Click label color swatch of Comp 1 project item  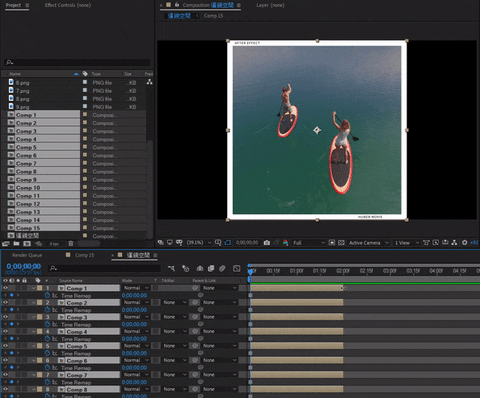(85, 114)
